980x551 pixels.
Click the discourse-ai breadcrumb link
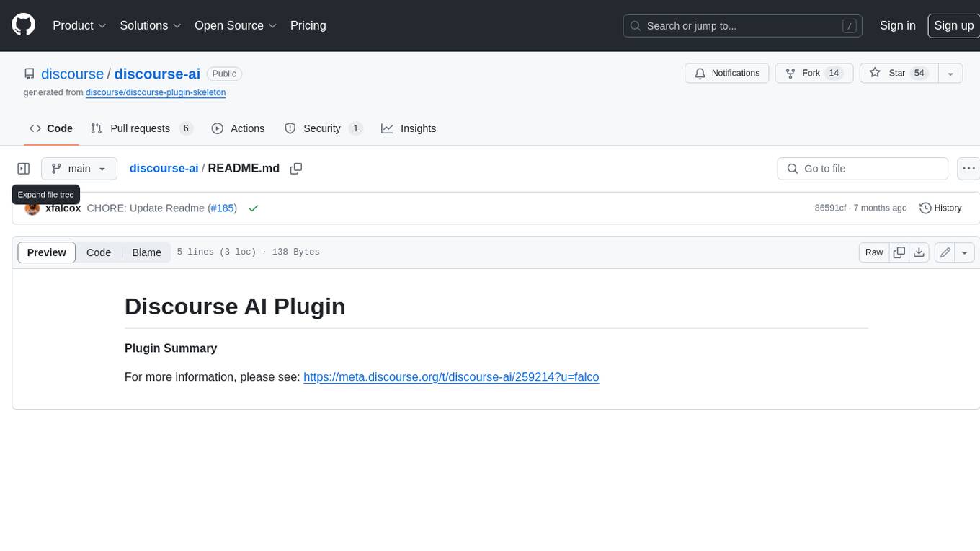pos(164,168)
